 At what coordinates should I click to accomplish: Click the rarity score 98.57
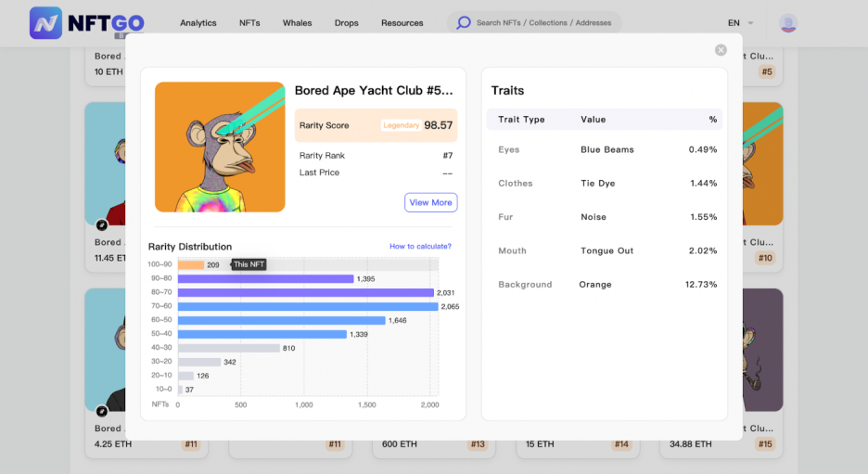point(439,125)
